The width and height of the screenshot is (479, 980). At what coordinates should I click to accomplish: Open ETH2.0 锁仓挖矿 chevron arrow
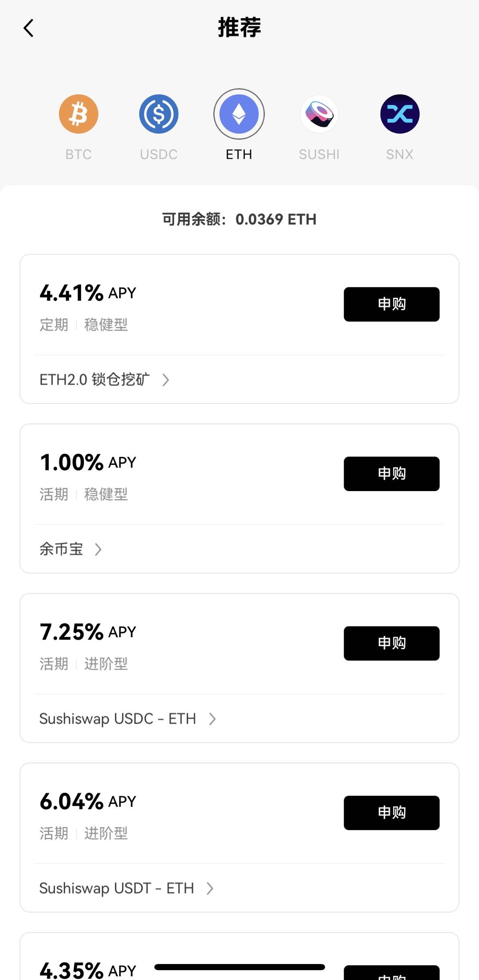(x=165, y=380)
